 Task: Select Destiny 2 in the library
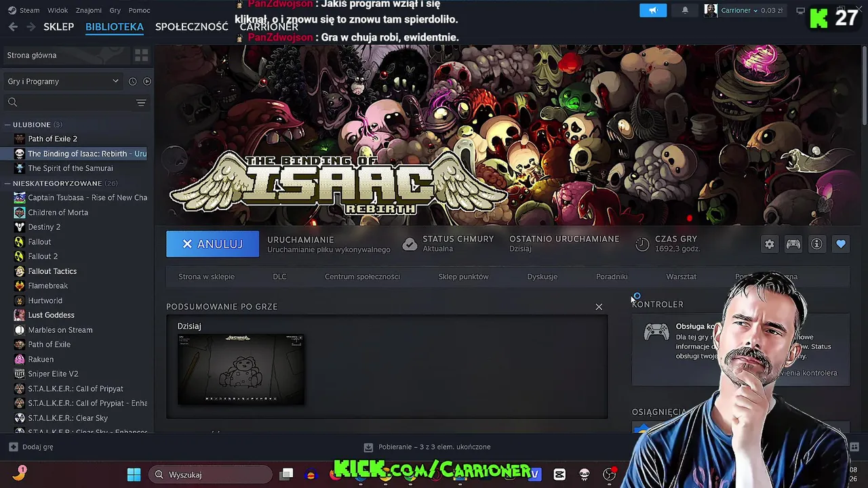pyautogui.click(x=44, y=227)
